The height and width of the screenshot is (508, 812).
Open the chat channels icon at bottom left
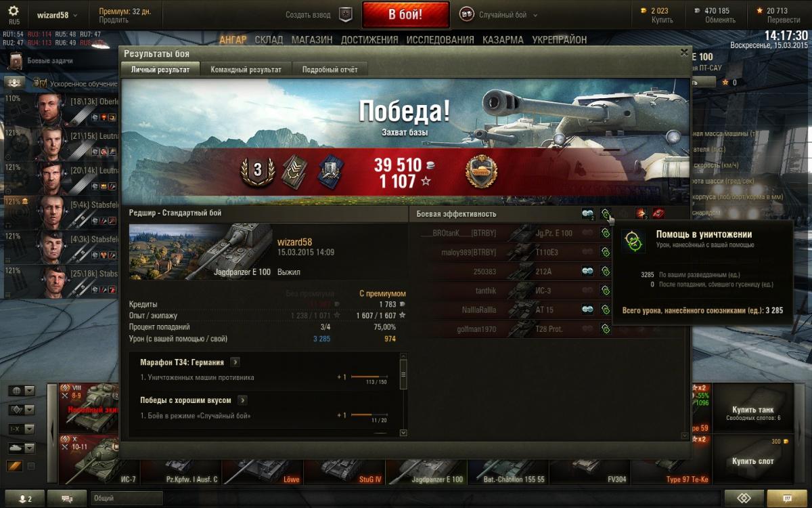pyautogui.click(x=67, y=499)
